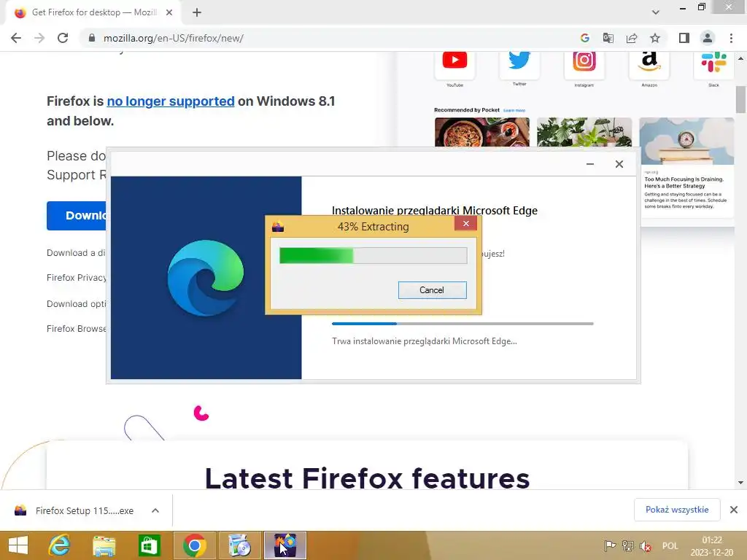The image size is (747, 560).
Task: Go back using the browser back arrow
Action: pos(16,38)
